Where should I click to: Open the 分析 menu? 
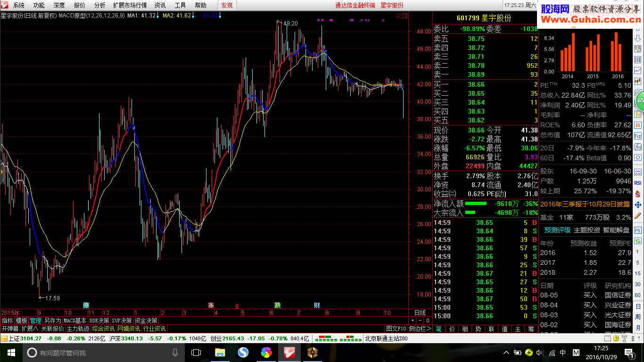click(99, 5)
